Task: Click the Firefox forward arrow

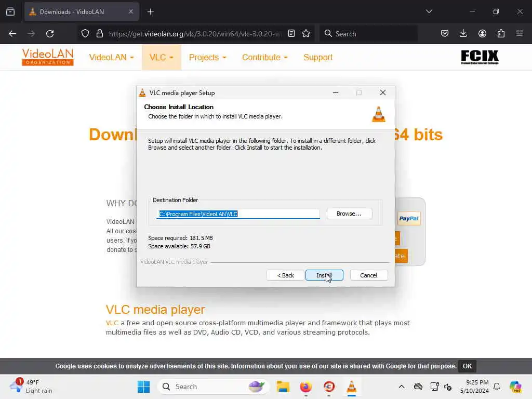Action: pos(31,34)
